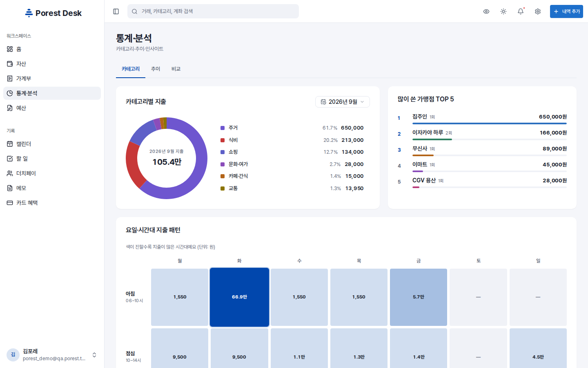The height and width of the screenshot is (368, 588).
Task: Open 홈 in the sidebar
Action: 52,49
